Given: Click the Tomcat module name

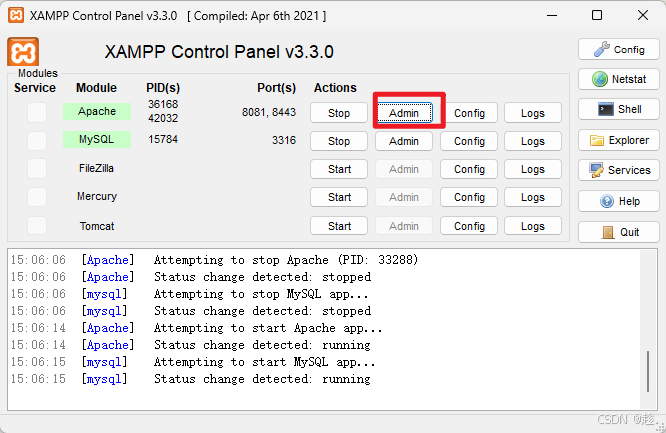Looking at the screenshot, I should 97,226.
